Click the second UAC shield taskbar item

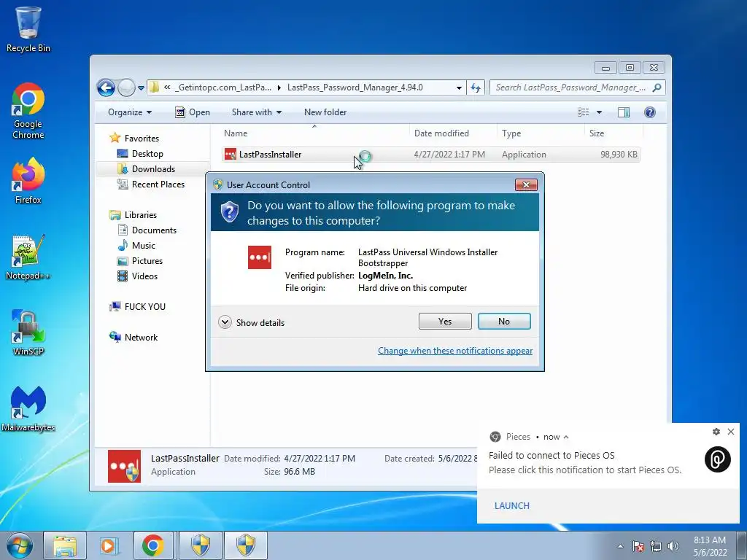pyautogui.click(x=246, y=545)
